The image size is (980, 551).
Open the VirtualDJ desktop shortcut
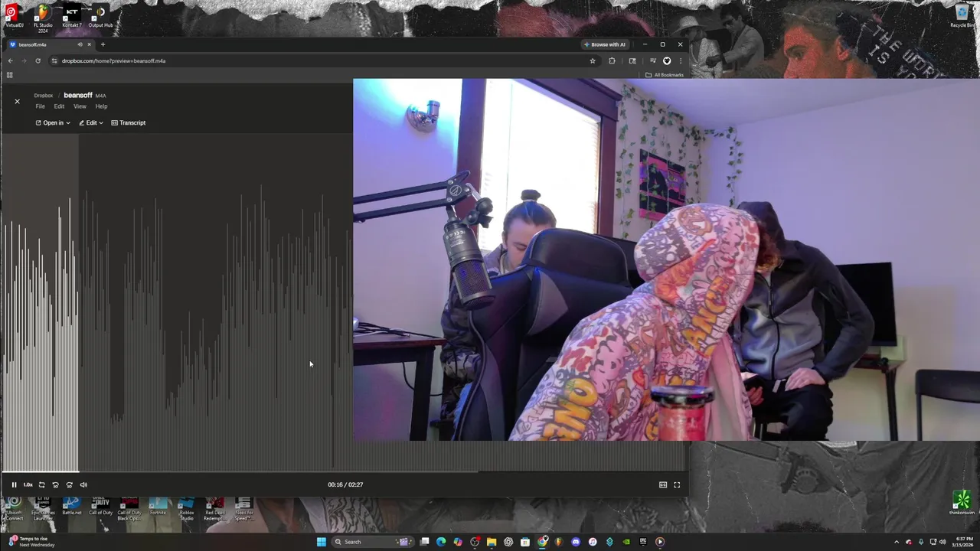(14, 16)
